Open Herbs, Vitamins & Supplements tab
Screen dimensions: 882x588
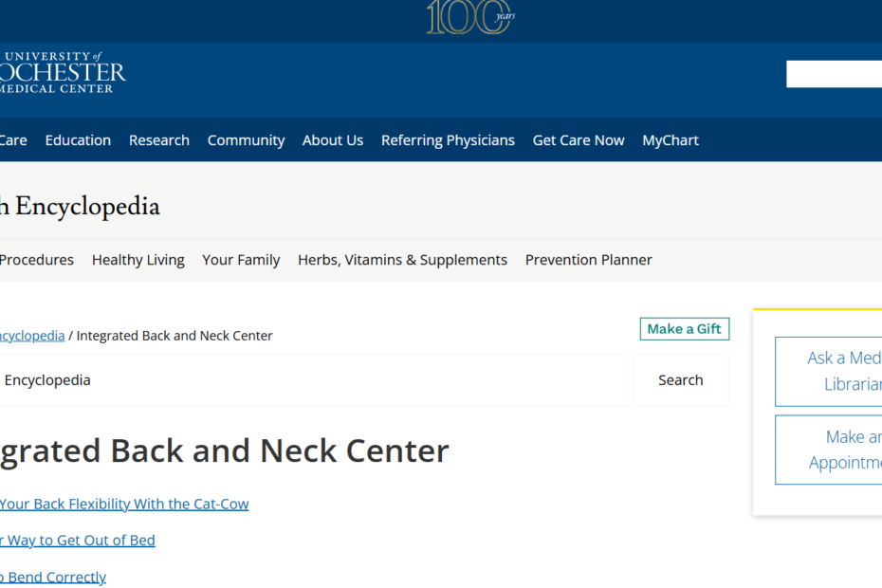point(402,260)
